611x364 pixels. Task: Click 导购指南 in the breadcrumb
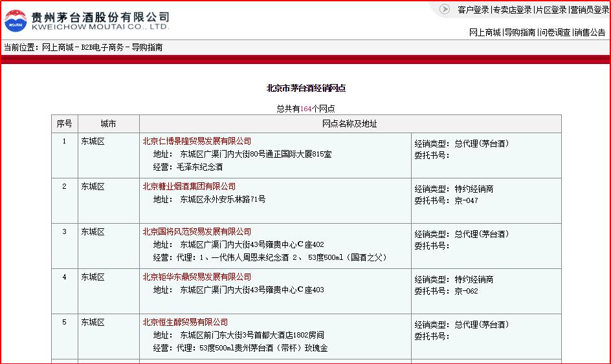[x=147, y=47]
